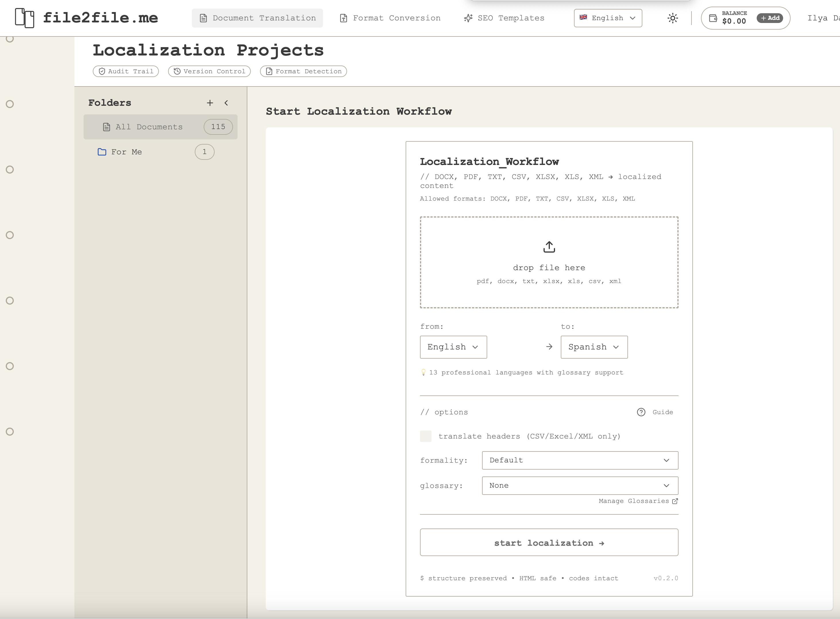Toggle light/dark theme with the sun icon
This screenshot has height=619, width=840.
[672, 18]
